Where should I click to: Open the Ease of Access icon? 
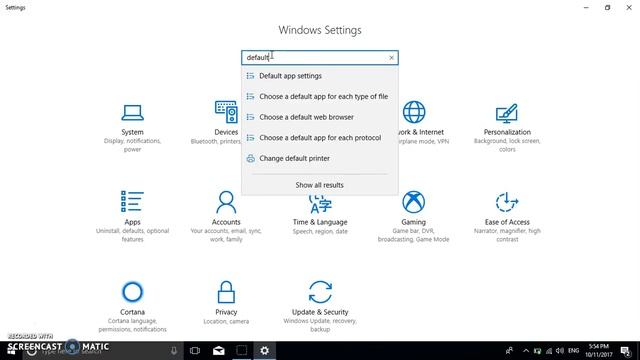[507, 202]
